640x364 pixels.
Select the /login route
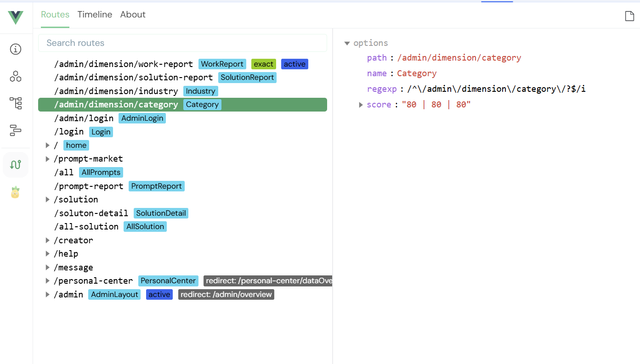point(182,132)
